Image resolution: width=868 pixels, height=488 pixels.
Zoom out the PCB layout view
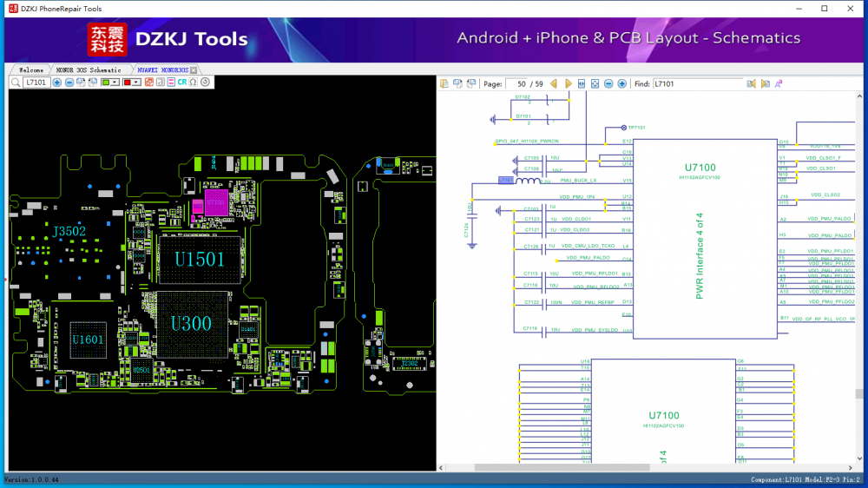(x=69, y=82)
